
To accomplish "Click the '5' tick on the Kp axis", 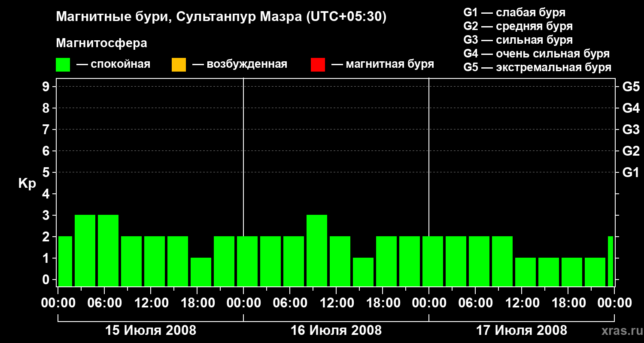I will (x=47, y=172).
